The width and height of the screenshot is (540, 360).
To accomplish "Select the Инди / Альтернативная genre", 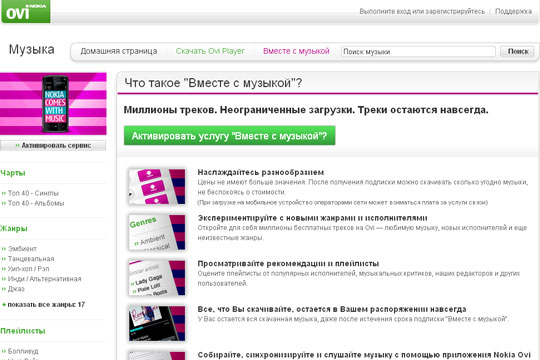I will pos(44,279).
